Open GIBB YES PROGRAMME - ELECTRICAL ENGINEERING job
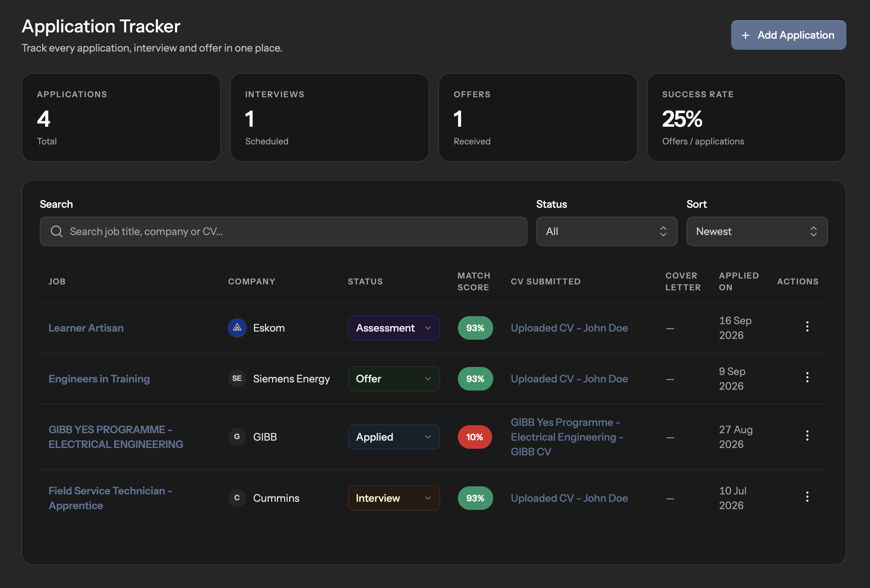Screen dimensions: 870x588 pos(116,437)
